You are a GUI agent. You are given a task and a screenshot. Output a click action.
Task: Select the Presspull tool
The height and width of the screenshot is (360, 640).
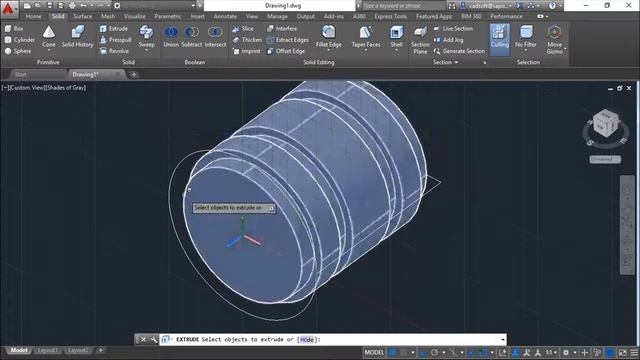click(116, 40)
